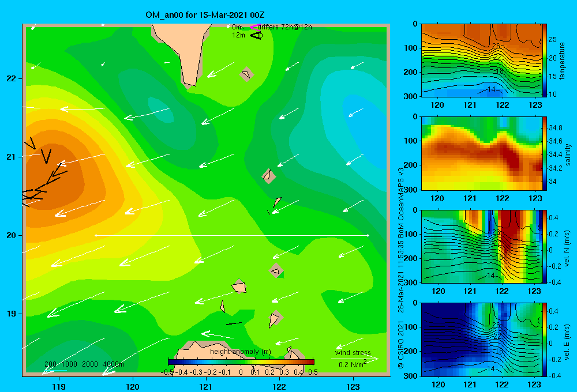Click the 'wind stress' label
The height and width of the screenshot is (392, 577).
tap(353, 352)
